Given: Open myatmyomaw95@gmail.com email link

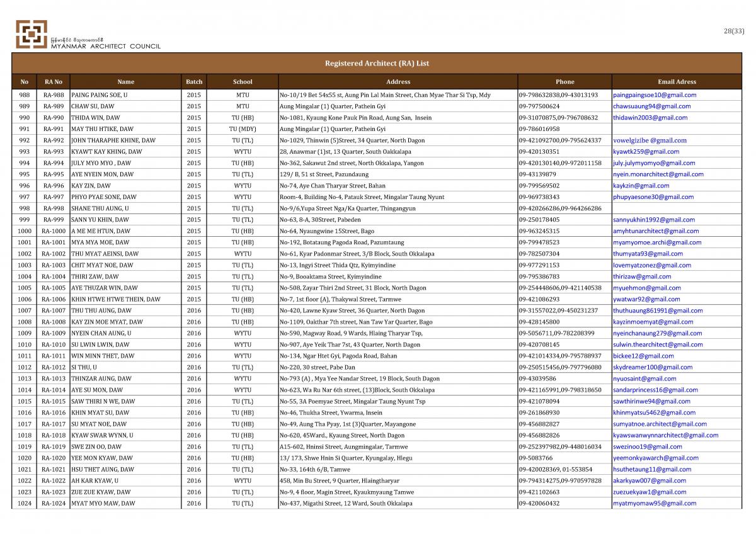Looking at the screenshot, I should (x=655, y=503).
